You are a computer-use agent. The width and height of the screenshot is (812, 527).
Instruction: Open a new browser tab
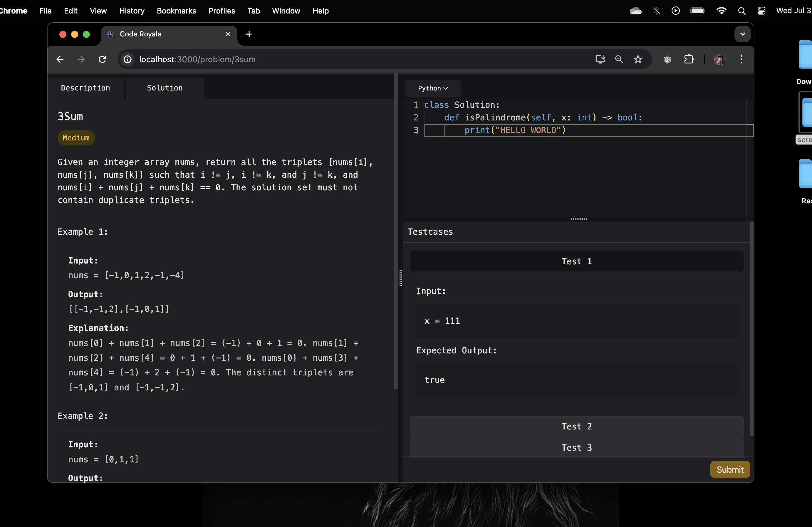pos(249,34)
